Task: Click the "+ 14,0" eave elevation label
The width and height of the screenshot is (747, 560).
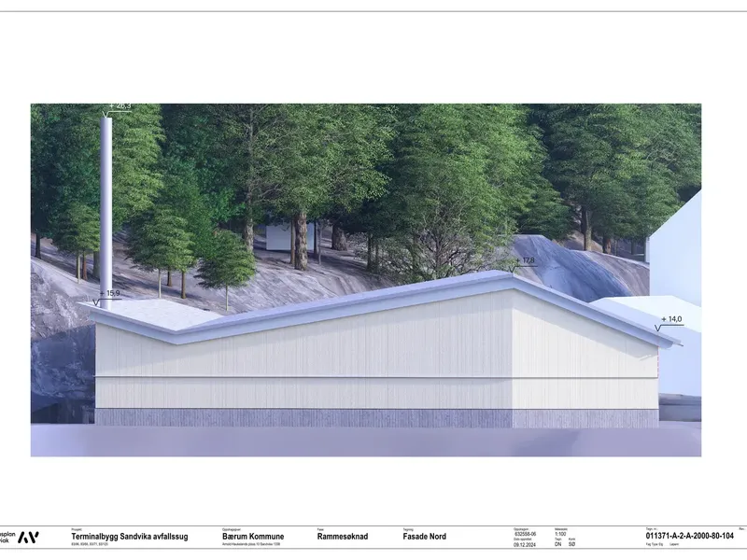Action: 671,319
